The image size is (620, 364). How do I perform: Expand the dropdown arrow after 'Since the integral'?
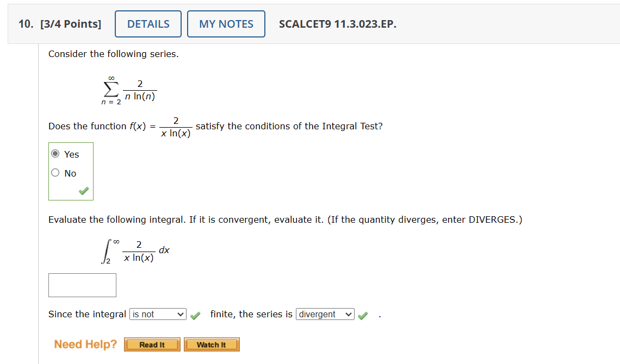point(179,314)
